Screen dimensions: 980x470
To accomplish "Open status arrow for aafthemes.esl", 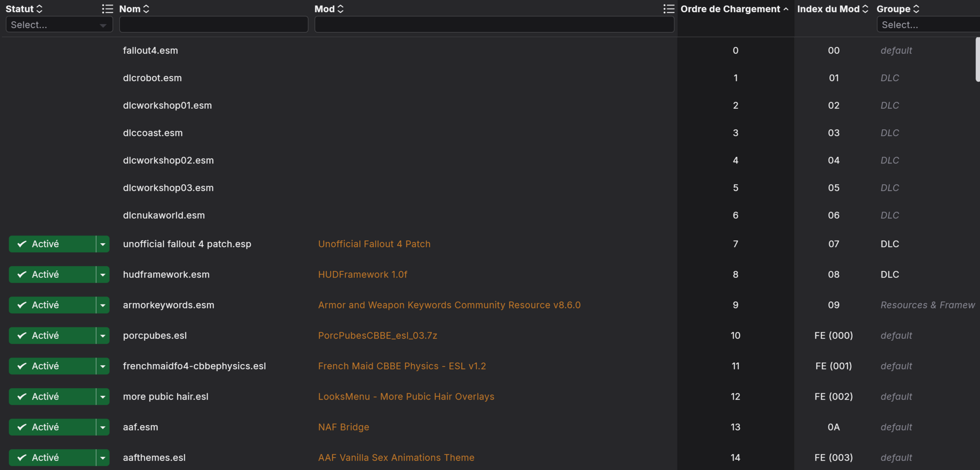I will tap(103, 458).
